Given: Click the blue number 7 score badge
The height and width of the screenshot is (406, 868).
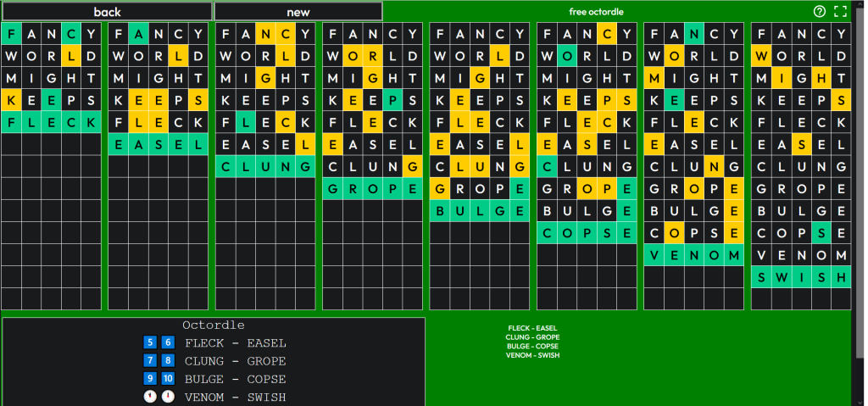Looking at the screenshot, I should click(x=151, y=361).
